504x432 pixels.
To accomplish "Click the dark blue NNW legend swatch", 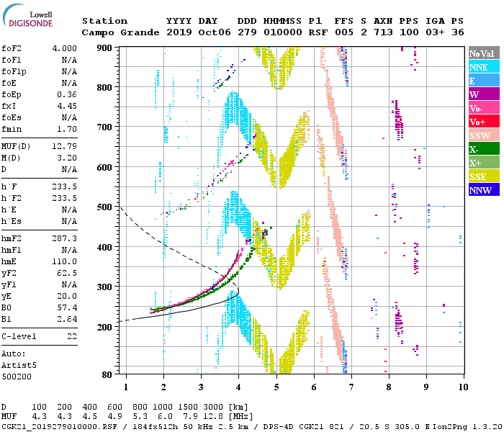I will (x=483, y=190).
